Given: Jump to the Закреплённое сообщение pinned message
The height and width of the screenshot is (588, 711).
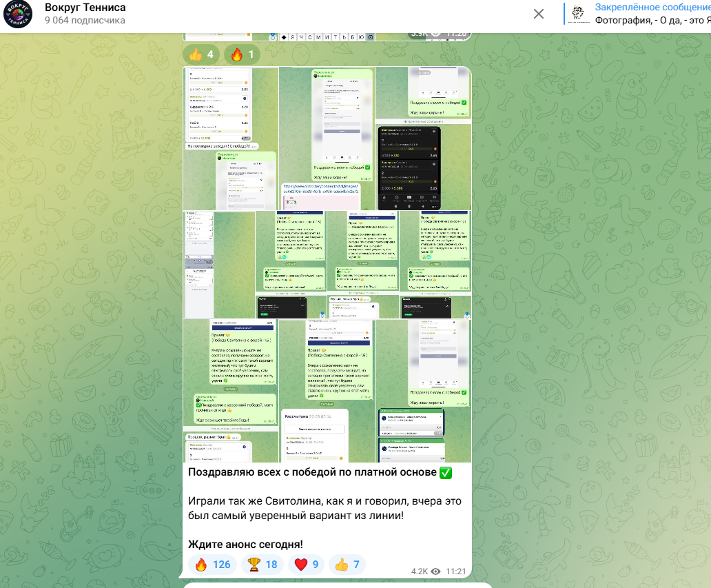Looking at the screenshot, I should tap(651, 8).
